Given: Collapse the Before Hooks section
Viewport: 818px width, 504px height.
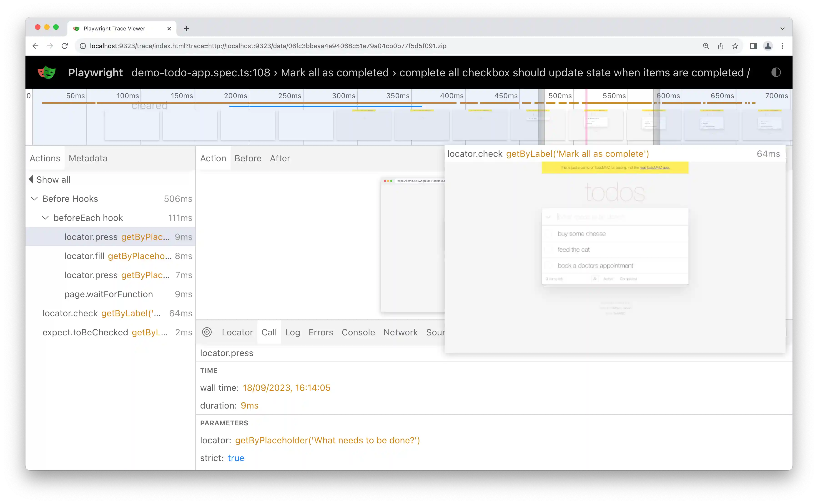Looking at the screenshot, I should point(34,198).
